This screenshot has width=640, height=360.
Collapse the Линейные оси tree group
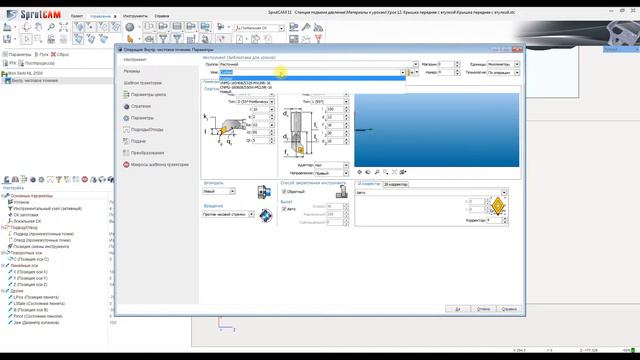[x=3, y=265]
